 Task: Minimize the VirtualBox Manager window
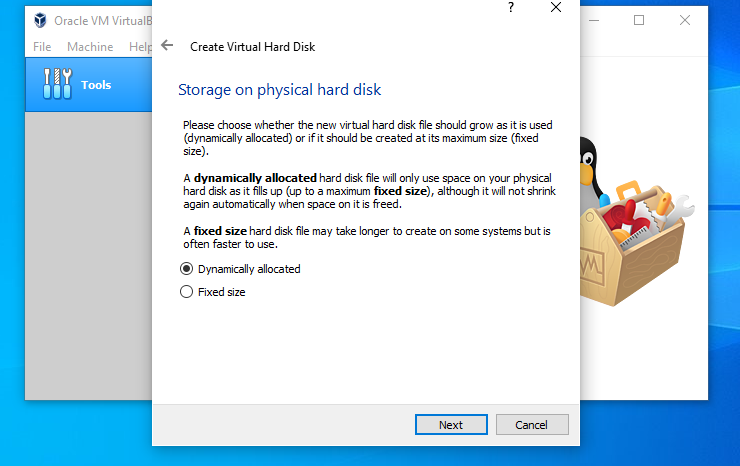click(594, 20)
